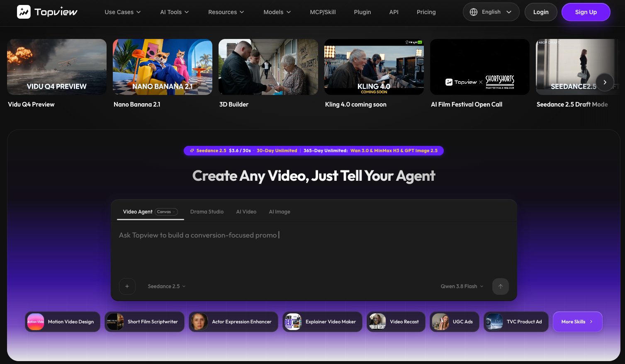This screenshot has width=625, height=364.
Task: Open the Vidu Q4 Preview thumbnail
Action: pyautogui.click(x=57, y=67)
